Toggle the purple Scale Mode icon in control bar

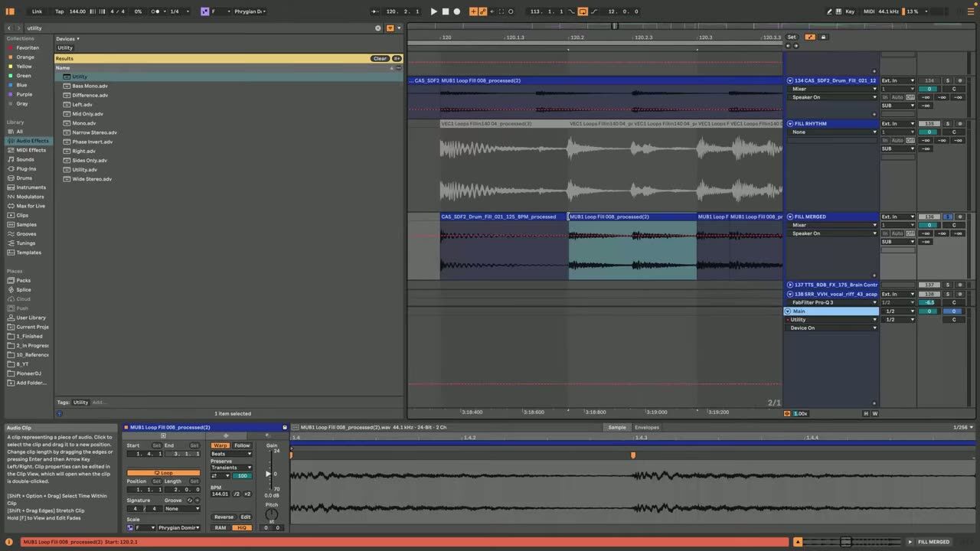204,11
